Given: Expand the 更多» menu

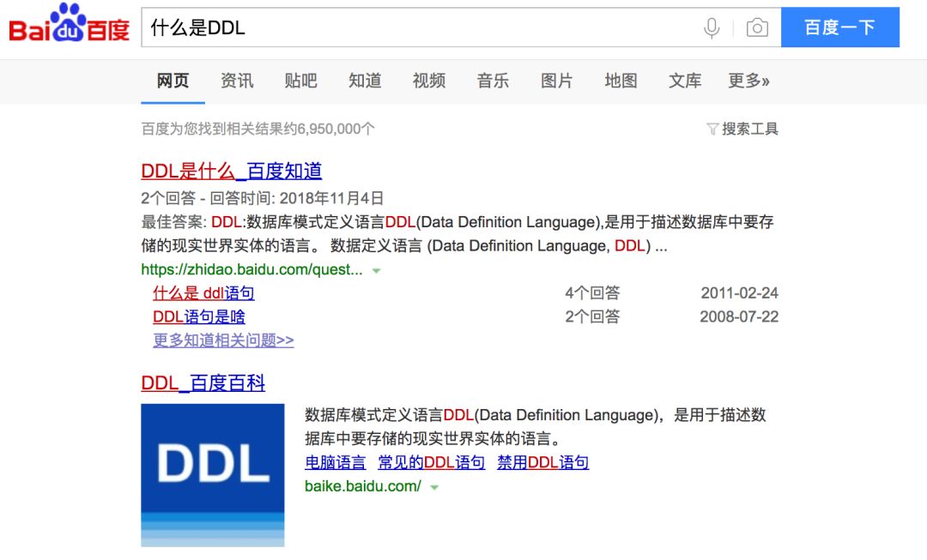Looking at the screenshot, I should click(748, 81).
